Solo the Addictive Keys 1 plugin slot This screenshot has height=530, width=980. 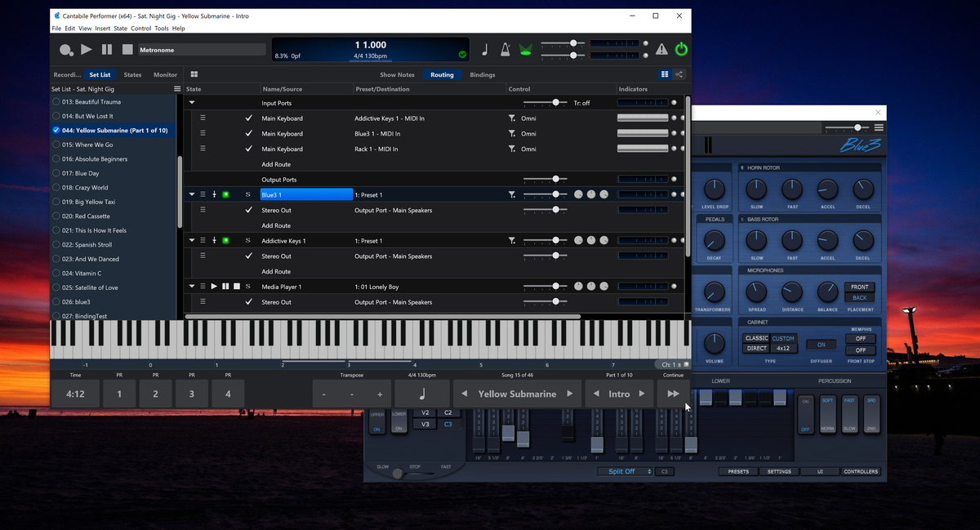coord(249,239)
